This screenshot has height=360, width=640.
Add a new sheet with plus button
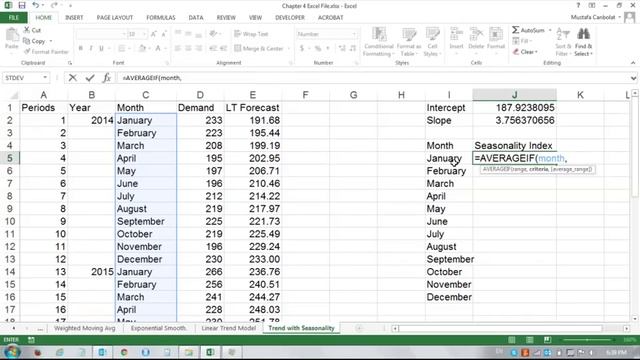pos(359,328)
